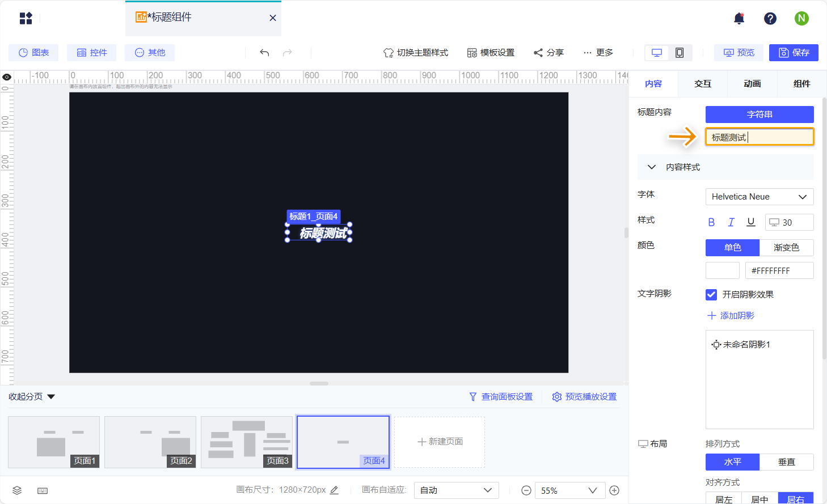Image resolution: width=827 pixels, height=504 pixels.
Task: Click the 保存 button
Action: coord(793,53)
